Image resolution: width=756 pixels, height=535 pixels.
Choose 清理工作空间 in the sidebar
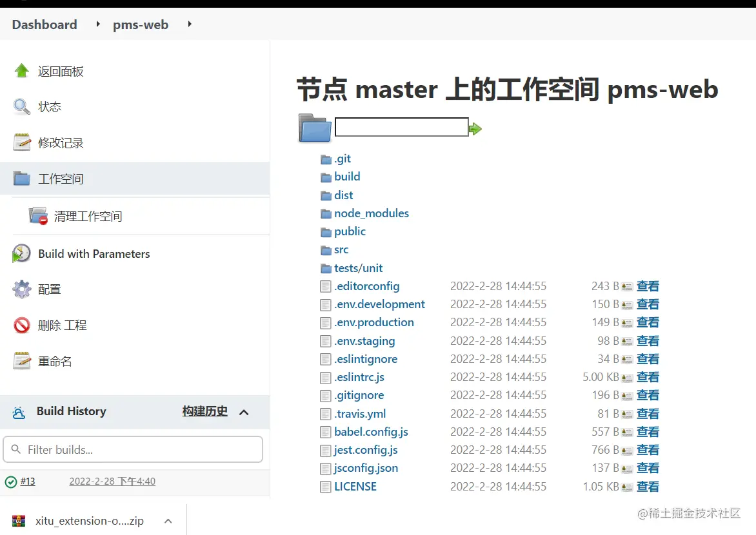88,217
